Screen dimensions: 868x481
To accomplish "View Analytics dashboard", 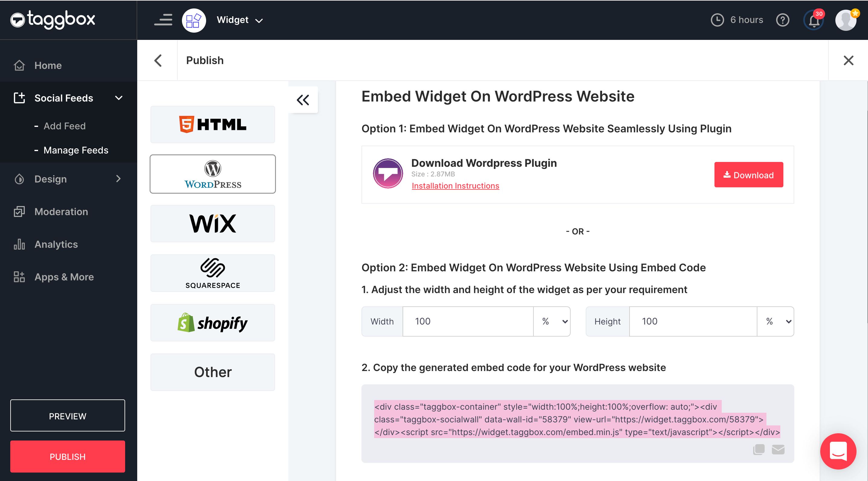I will (56, 244).
